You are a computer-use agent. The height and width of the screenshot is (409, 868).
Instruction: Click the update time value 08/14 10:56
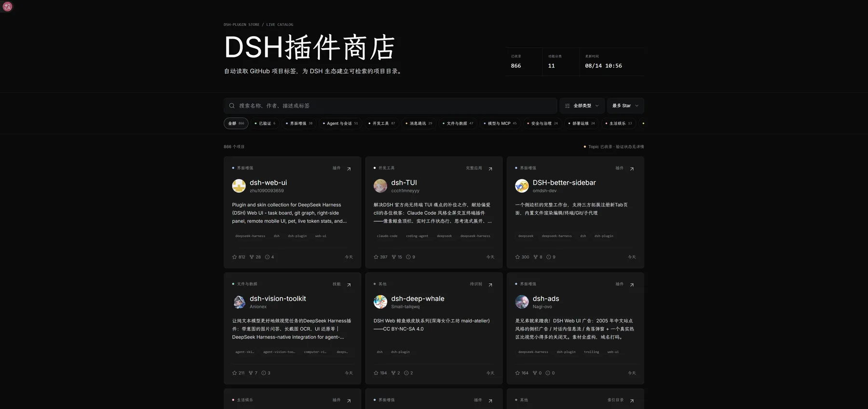(603, 66)
